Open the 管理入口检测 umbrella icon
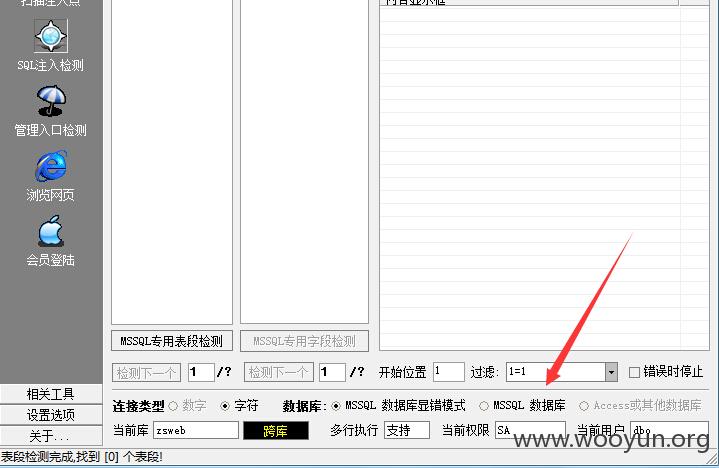Viewport: 719px width, 468px height. pos(51,101)
